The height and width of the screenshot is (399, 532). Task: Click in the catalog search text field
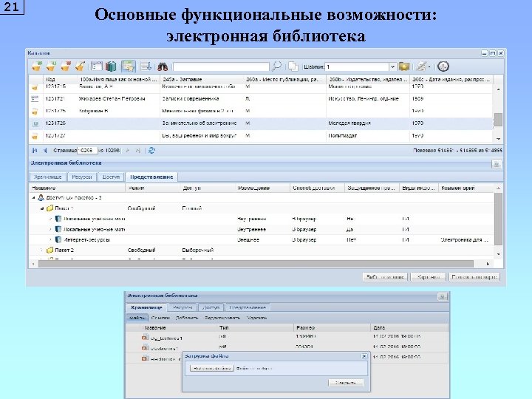[221, 66]
